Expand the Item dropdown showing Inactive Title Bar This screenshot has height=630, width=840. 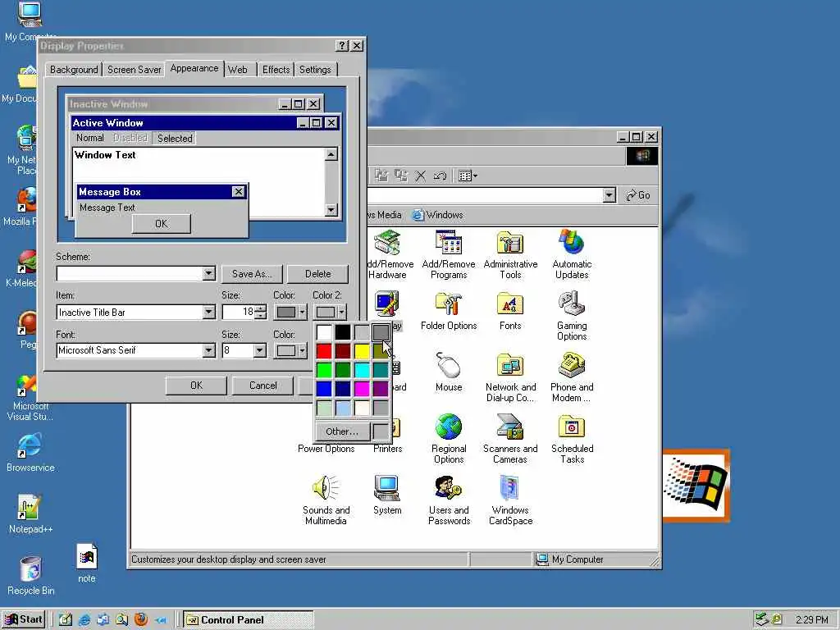click(208, 312)
